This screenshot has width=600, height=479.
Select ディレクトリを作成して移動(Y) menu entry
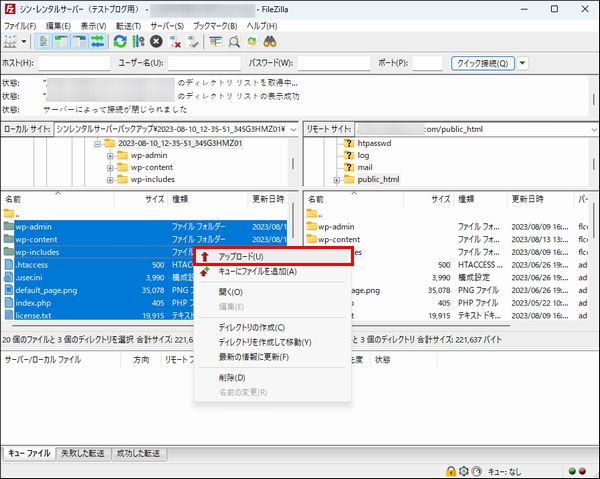click(272, 342)
